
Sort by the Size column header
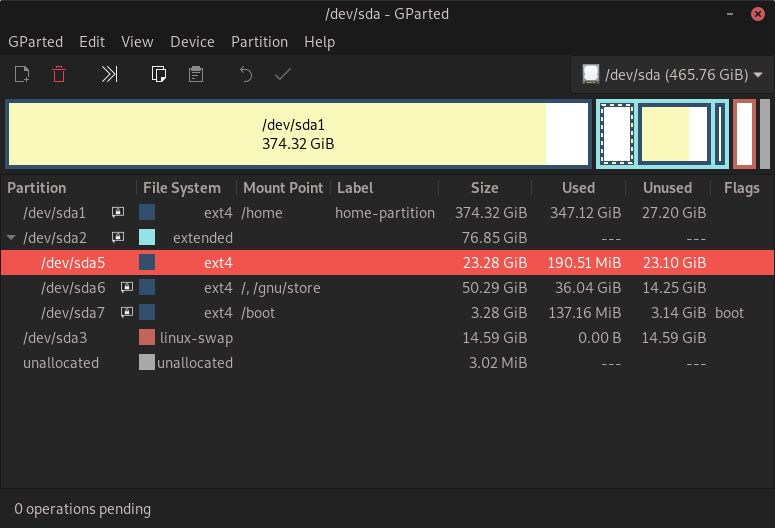pos(484,188)
